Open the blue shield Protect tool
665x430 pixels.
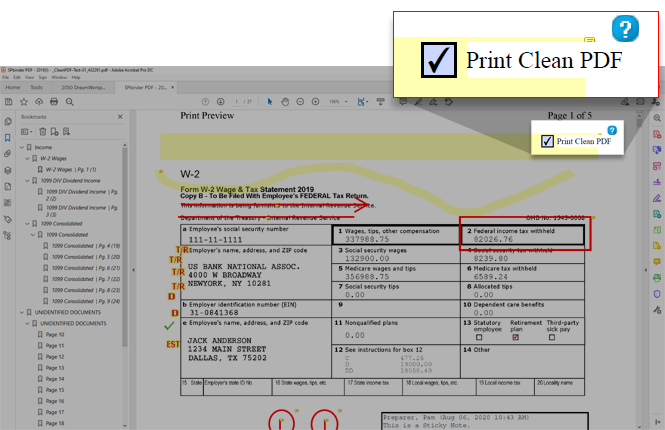[657, 294]
